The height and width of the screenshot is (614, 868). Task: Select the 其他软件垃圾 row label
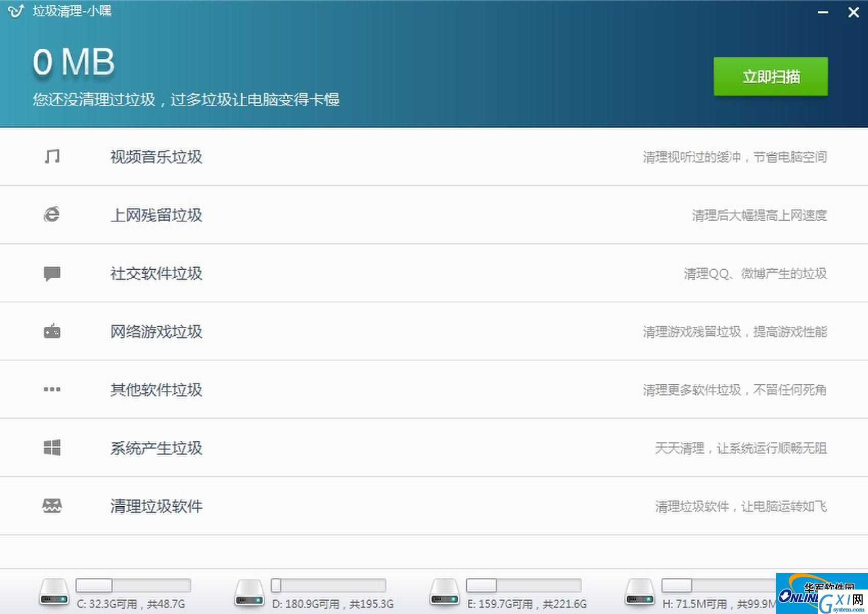pyautogui.click(x=156, y=390)
